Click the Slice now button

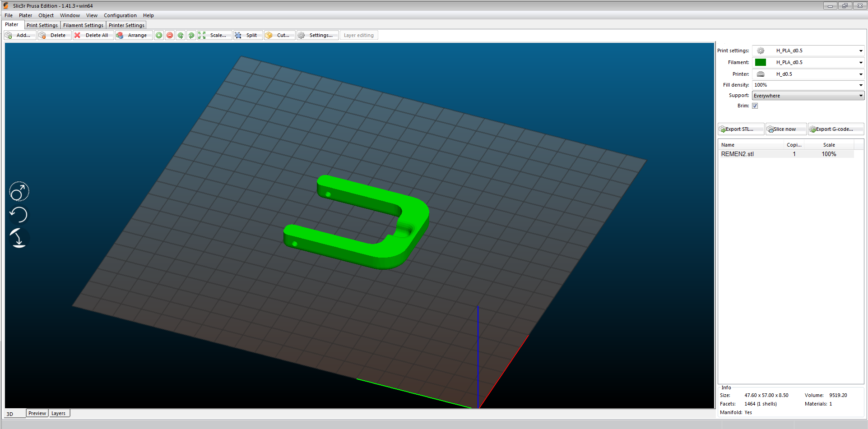pyautogui.click(x=785, y=129)
